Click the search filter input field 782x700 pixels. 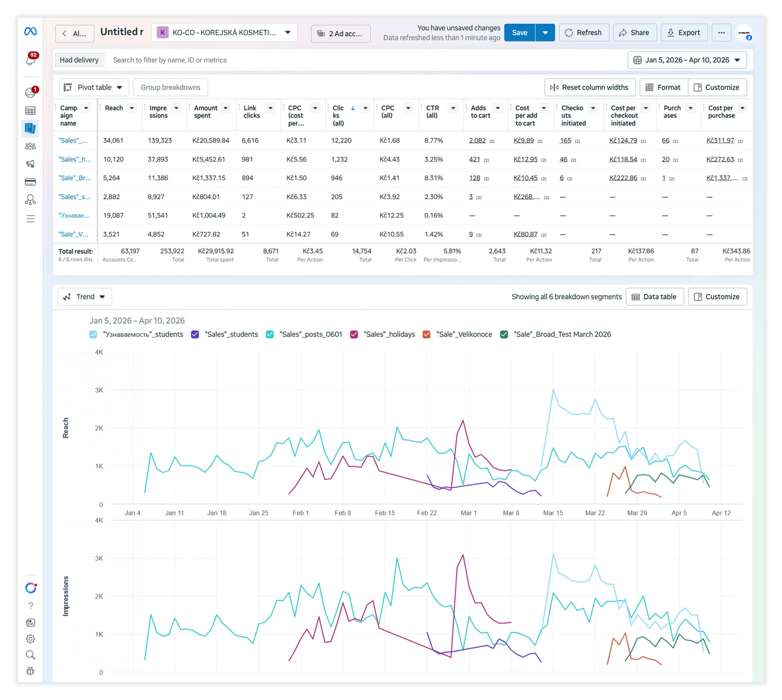367,60
